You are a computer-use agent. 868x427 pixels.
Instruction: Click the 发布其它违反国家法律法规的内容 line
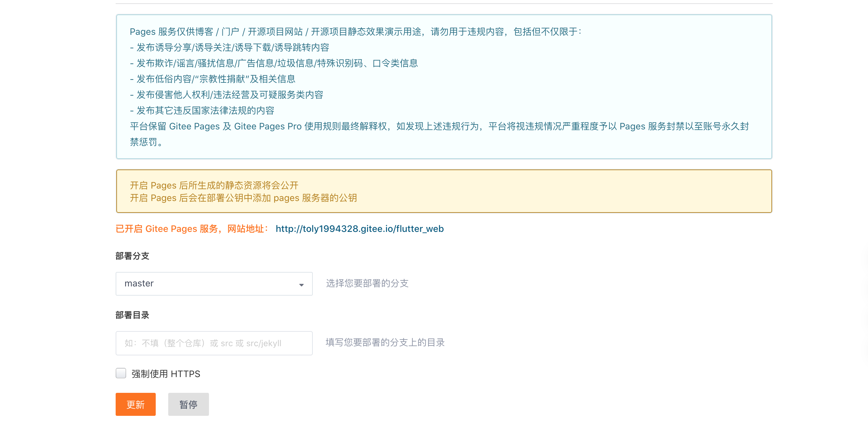(202, 110)
